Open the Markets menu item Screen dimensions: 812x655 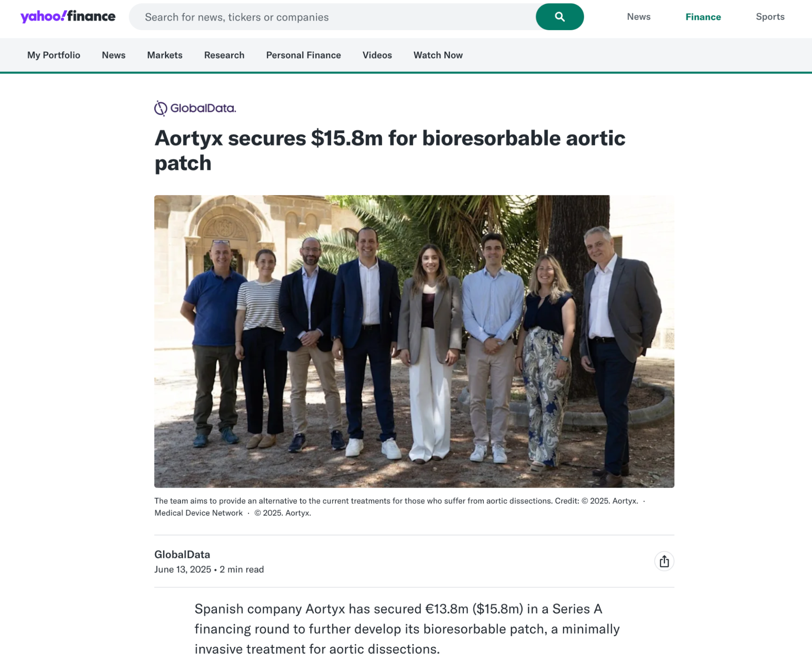click(x=165, y=55)
